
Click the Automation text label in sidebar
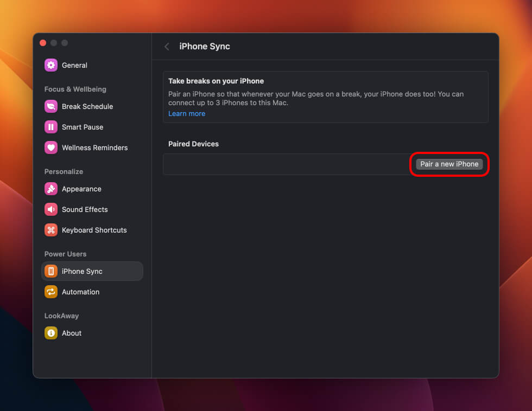(x=81, y=292)
